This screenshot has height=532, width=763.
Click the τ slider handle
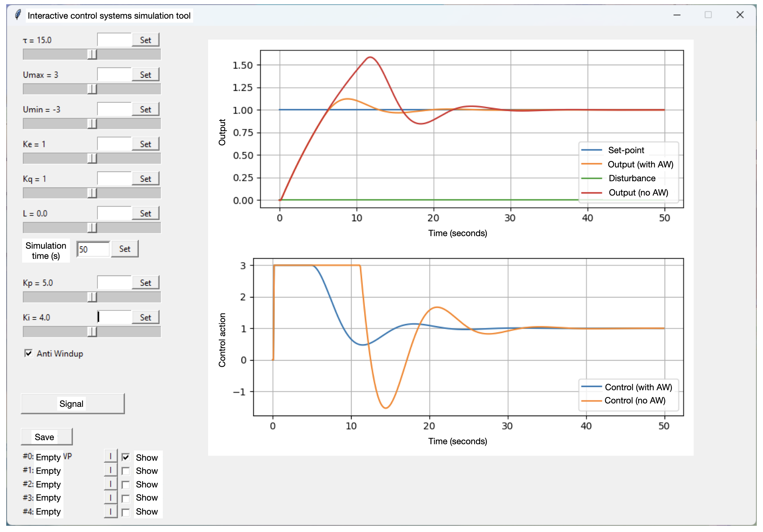tap(92, 54)
